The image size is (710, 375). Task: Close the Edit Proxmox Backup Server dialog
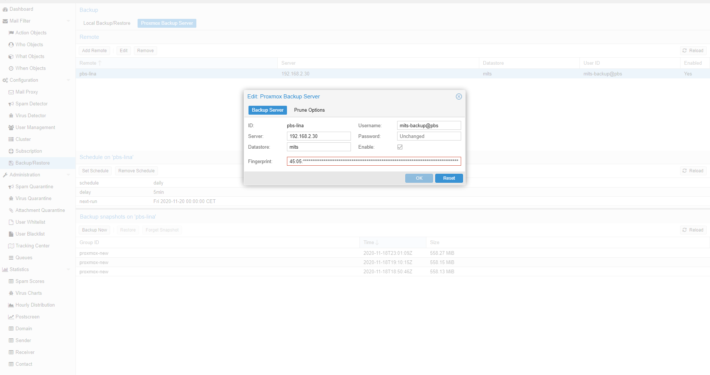pos(459,96)
